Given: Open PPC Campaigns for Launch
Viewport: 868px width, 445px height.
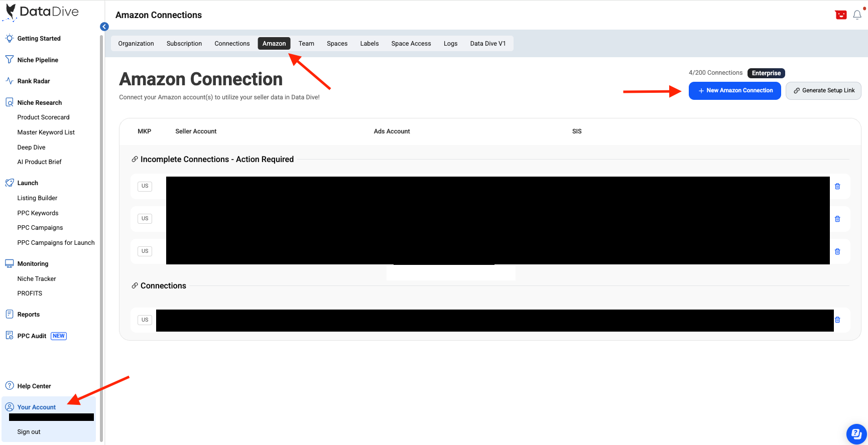Looking at the screenshot, I should (x=56, y=243).
